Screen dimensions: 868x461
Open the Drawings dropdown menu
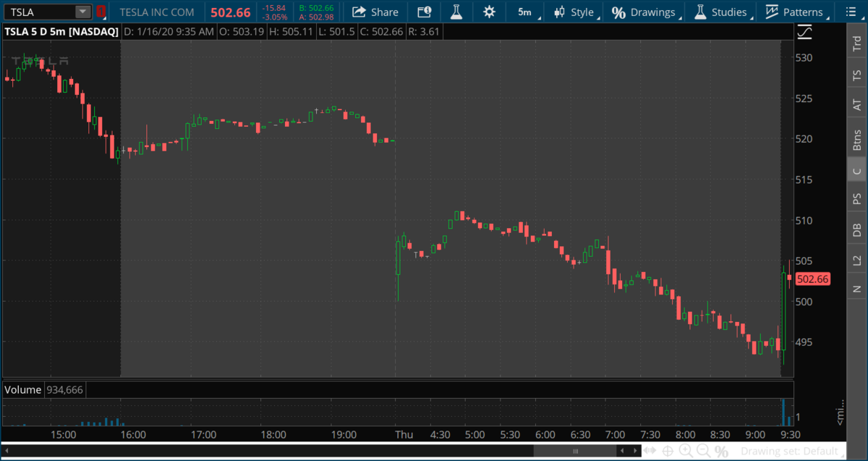coord(643,12)
